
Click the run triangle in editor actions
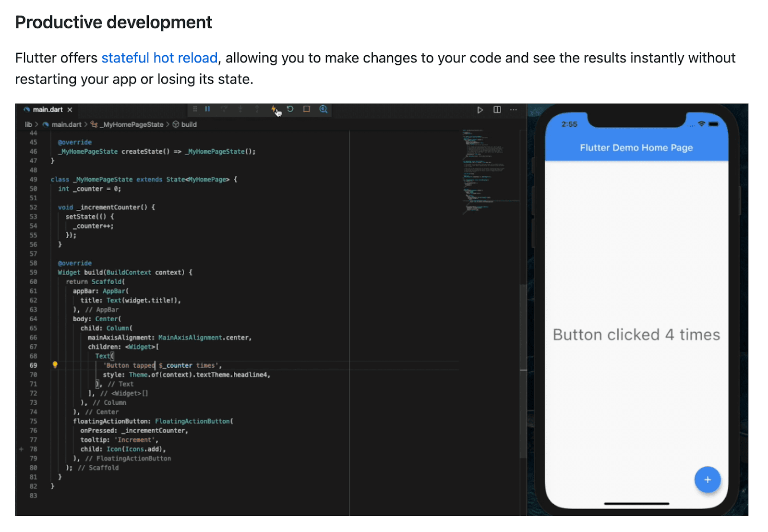[480, 110]
